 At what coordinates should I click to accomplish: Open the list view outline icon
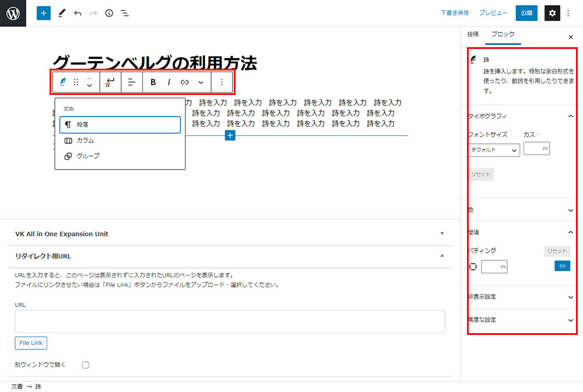click(125, 13)
